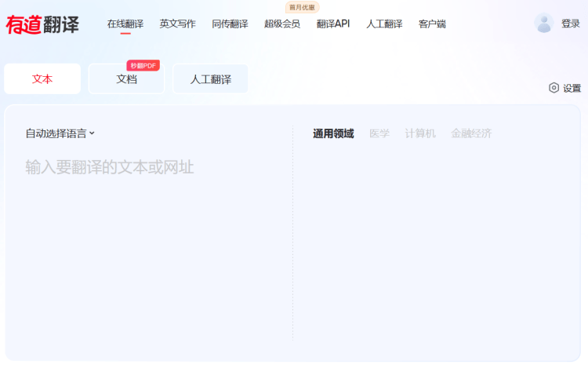Select the 通用领域 domain
The image size is (588, 368).
[x=333, y=133]
